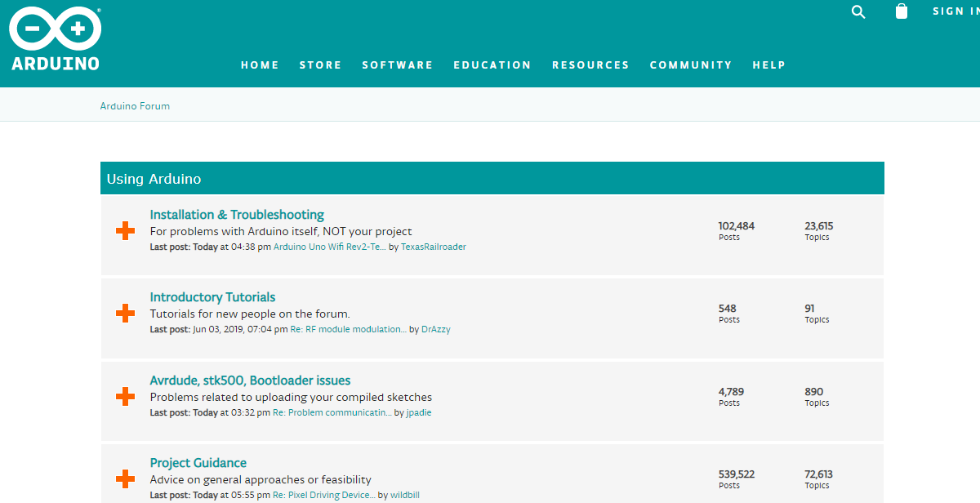Open the Introductory Tutorials board

[x=212, y=297]
